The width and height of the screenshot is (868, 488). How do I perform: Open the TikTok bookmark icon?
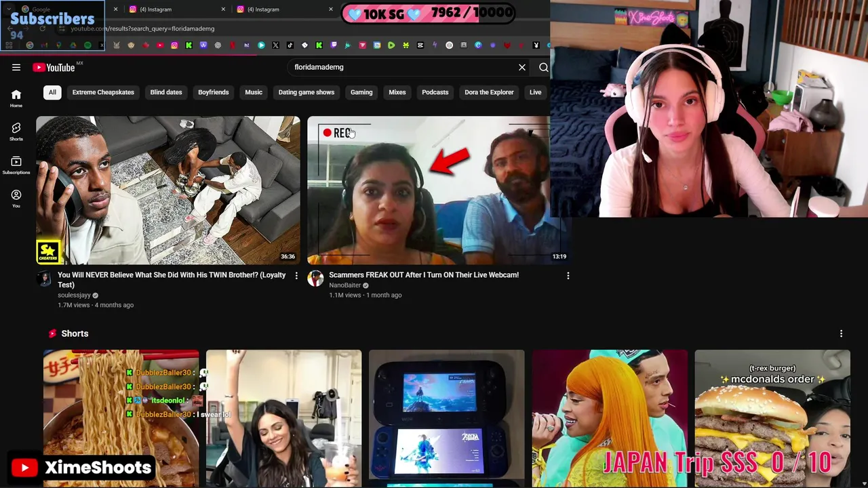click(290, 45)
